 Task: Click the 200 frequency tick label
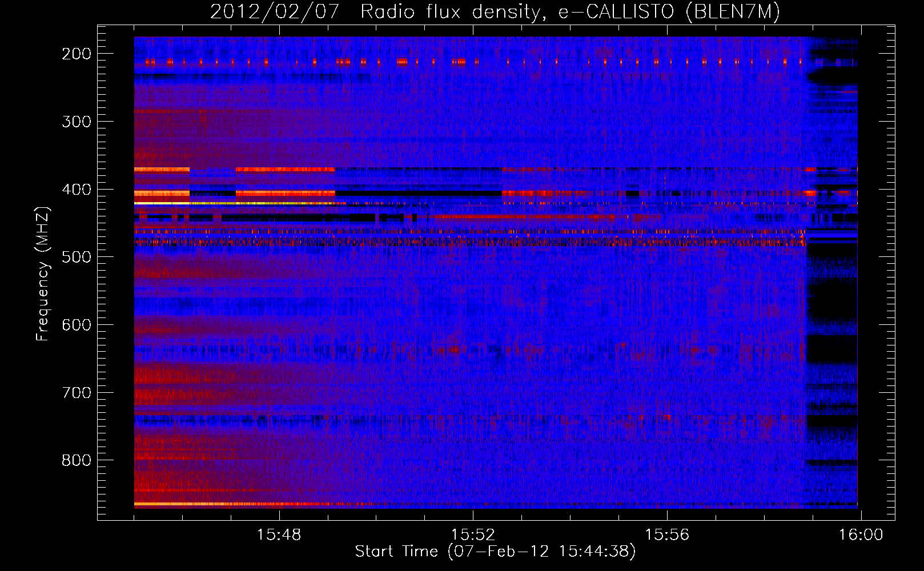(x=76, y=54)
